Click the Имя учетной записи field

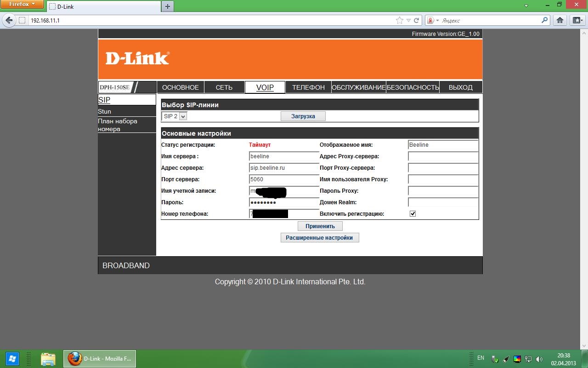[x=284, y=191]
